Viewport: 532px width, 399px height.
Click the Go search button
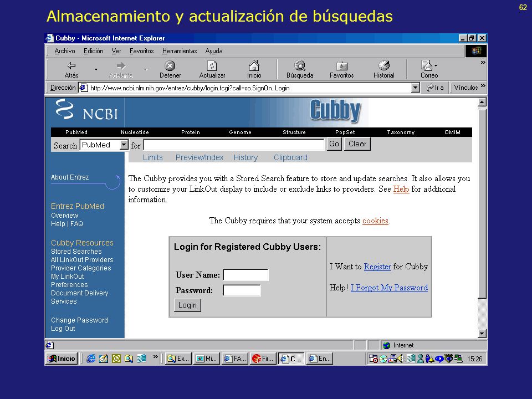pos(334,144)
